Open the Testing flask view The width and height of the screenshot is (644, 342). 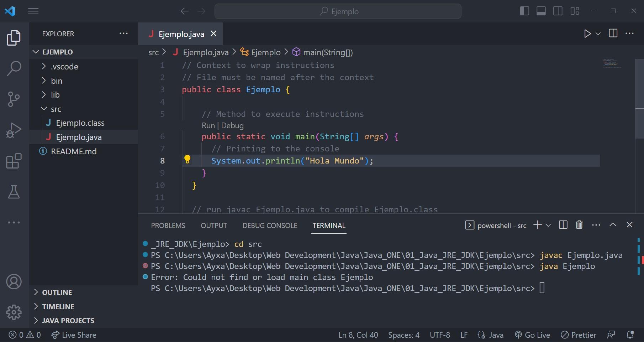coord(14,192)
